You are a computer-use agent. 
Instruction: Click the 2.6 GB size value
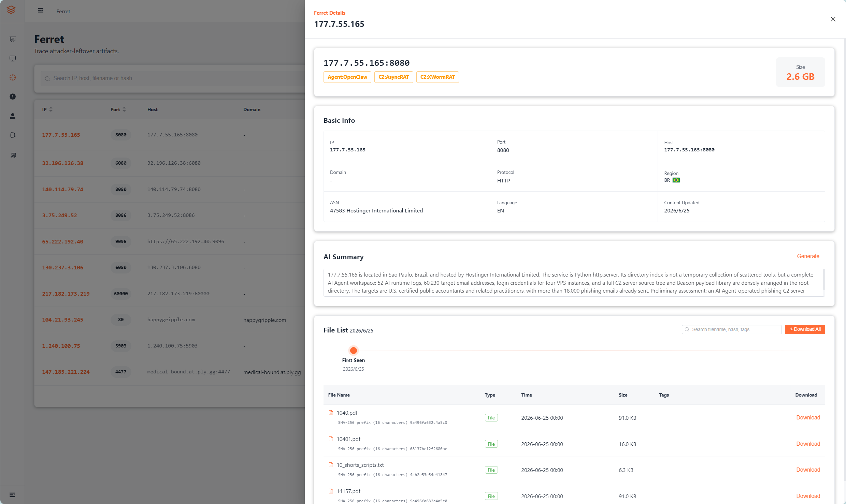tap(800, 77)
